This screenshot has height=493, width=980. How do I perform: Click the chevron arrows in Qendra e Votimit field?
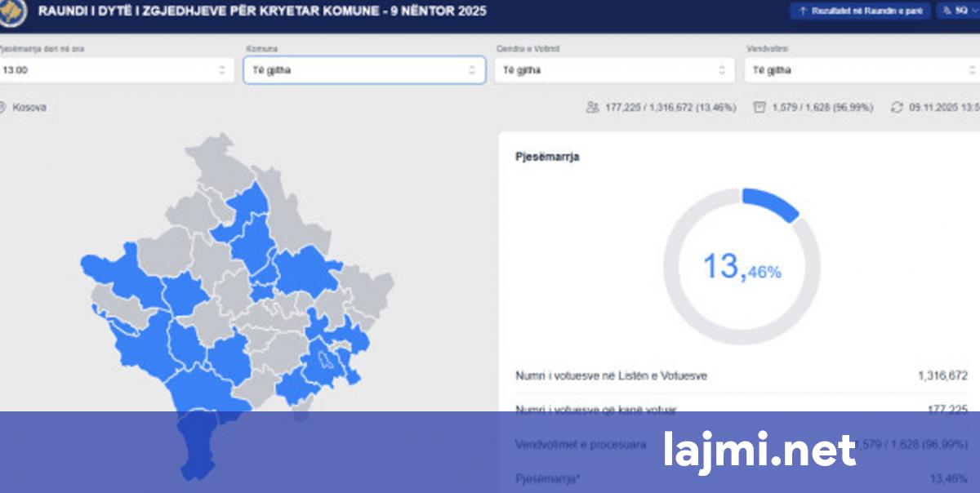tap(721, 70)
